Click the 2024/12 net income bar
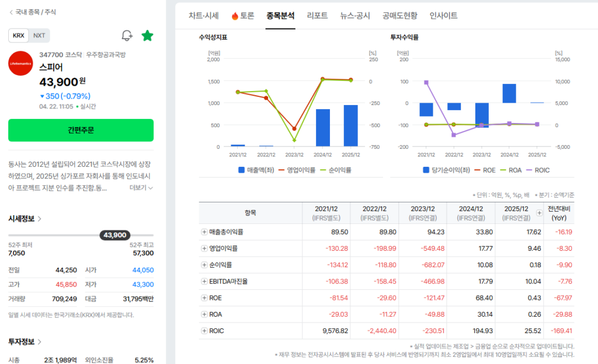The image size is (598, 364). [x=509, y=93]
